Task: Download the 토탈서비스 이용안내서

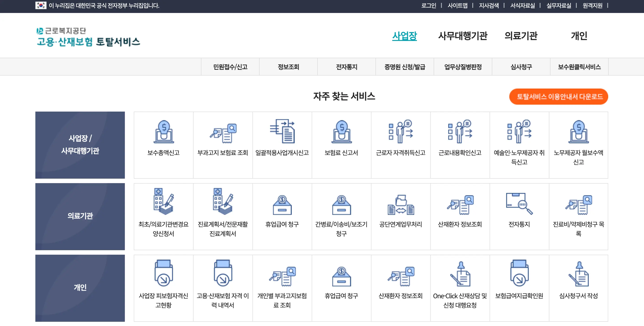Action: tap(559, 97)
